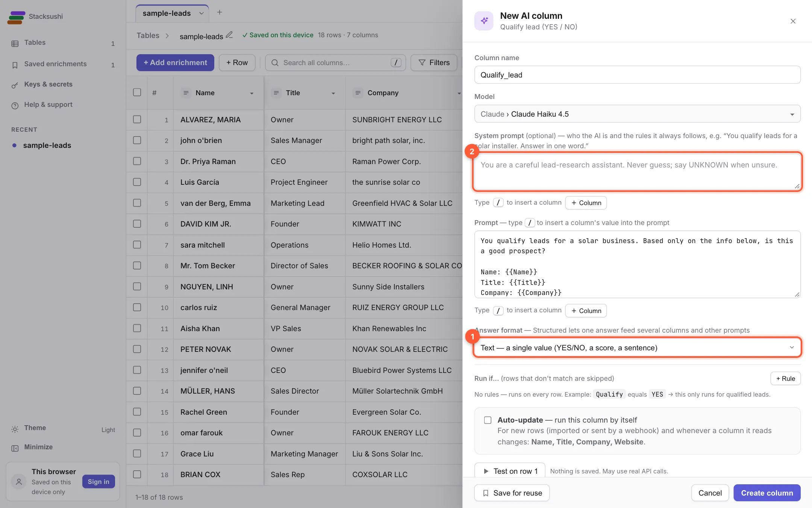
Task: Open the sample-leads tab dropdown chevron
Action: (201, 14)
